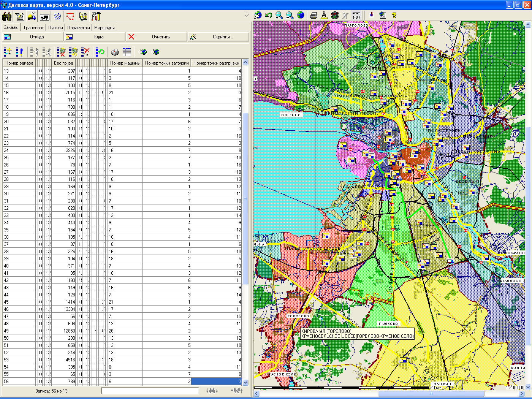Click the ПАРГОЛОВО label on map
Screen dimensions: 532x399
[356, 25]
